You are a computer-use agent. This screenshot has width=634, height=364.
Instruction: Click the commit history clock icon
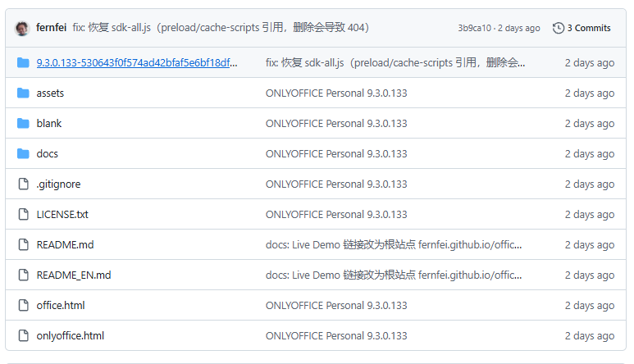(x=558, y=28)
